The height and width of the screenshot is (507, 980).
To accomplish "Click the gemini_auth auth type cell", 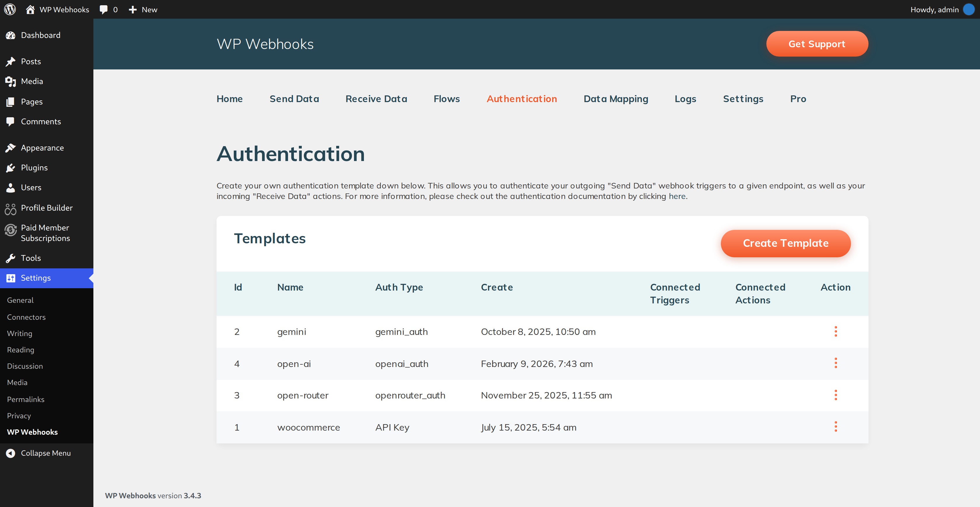I will 401,332.
